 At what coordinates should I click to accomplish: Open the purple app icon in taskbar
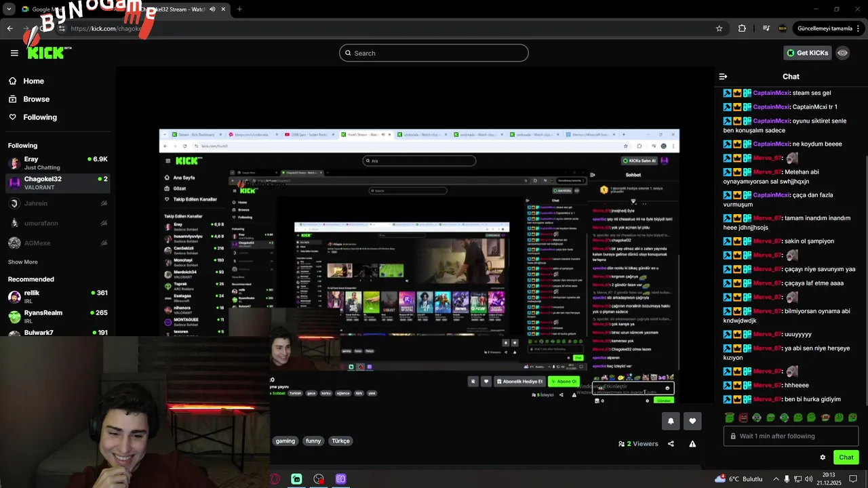340,479
